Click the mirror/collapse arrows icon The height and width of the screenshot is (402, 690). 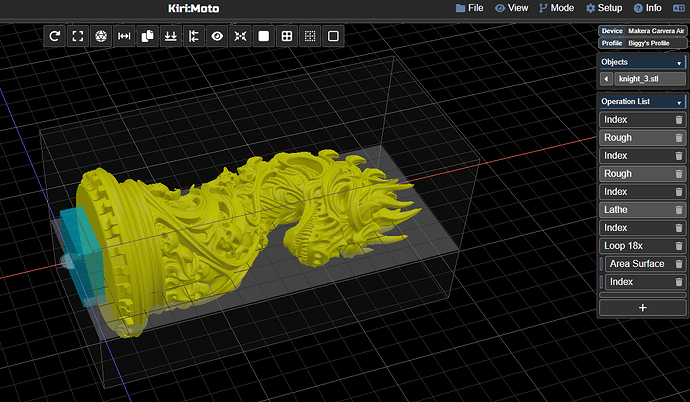[240, 36]
